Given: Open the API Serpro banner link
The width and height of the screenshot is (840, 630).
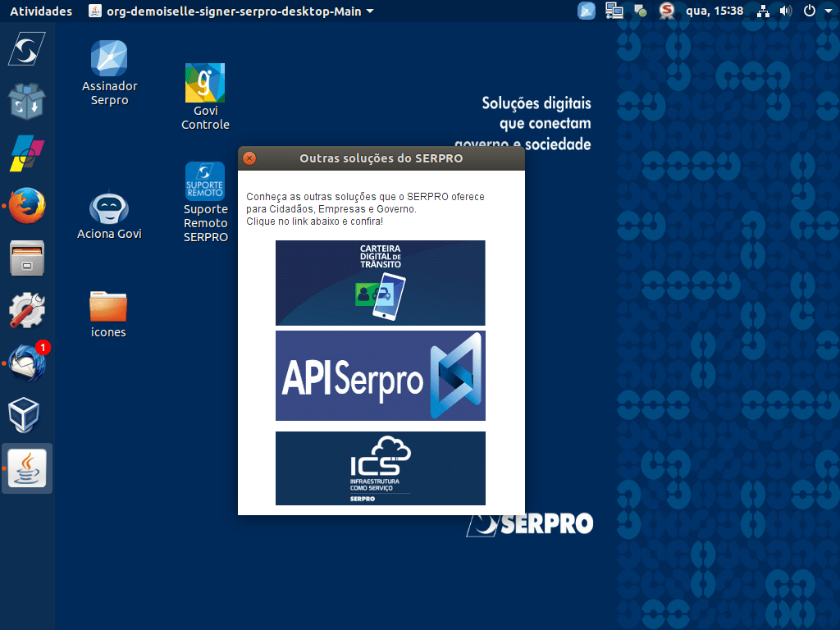Looking at the screenshot, I should pos(381,376).
